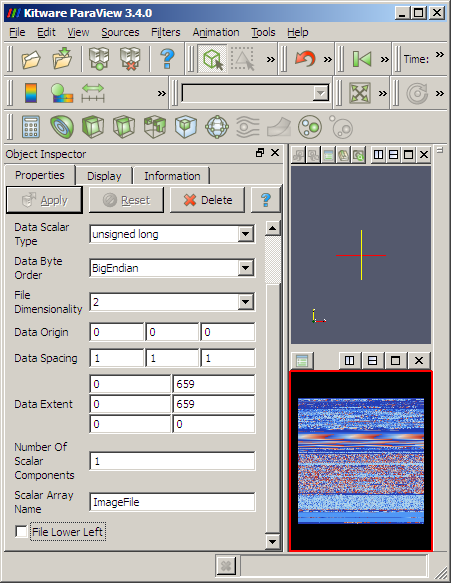This screenshot has height=583, width=451.
Task: Click the Open file folder icon
Action: point(31,59)
